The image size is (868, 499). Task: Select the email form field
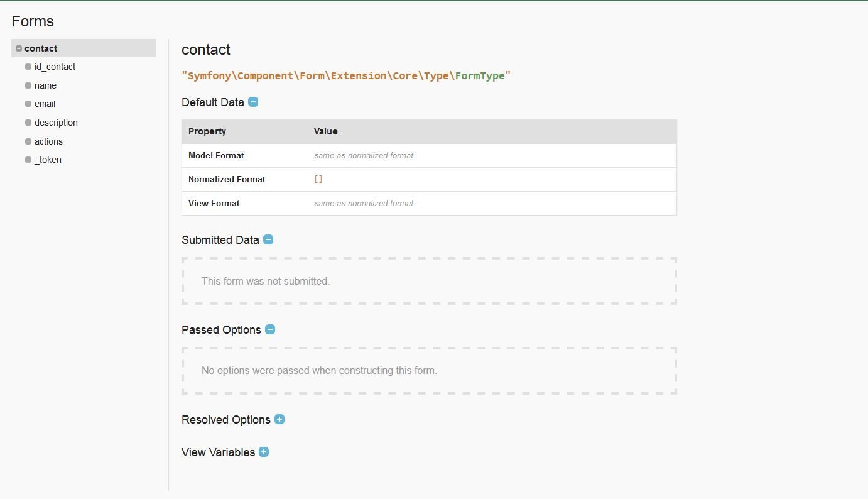(x=45, y=104)
